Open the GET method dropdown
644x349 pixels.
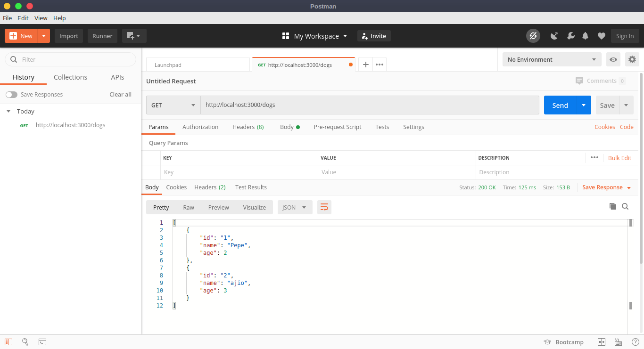coord(173,105)
